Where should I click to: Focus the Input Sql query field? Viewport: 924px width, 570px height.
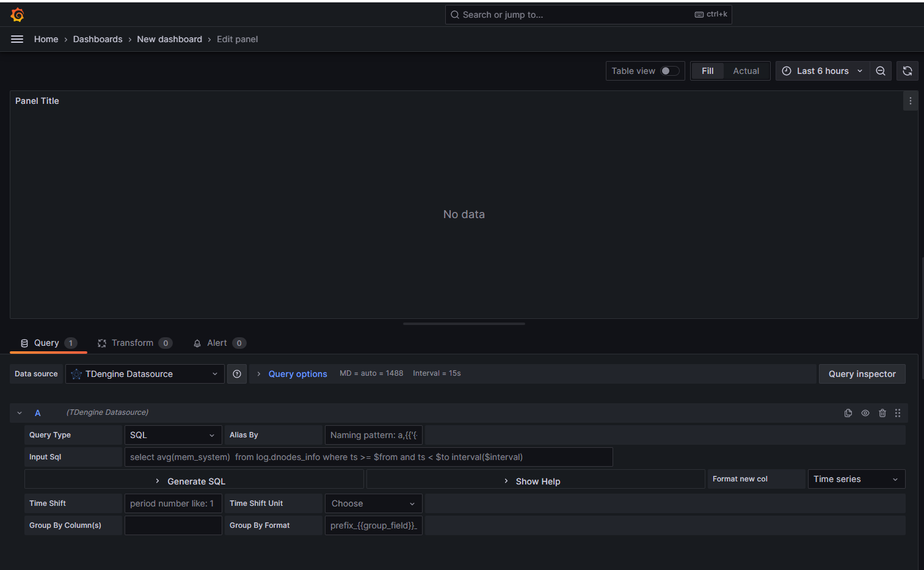click(x=369, y=457)
